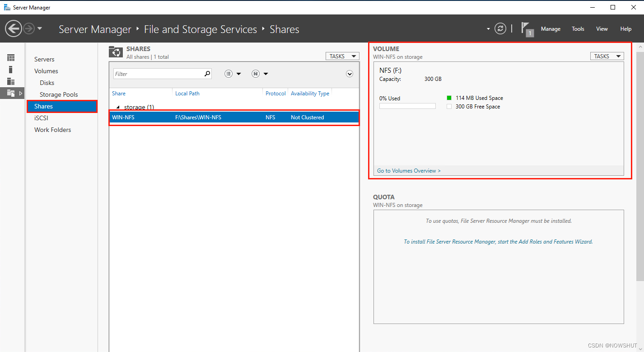Open All Servers via its sidebar icon
This screenshot has width=644, height=352.
tap(10, 82)
